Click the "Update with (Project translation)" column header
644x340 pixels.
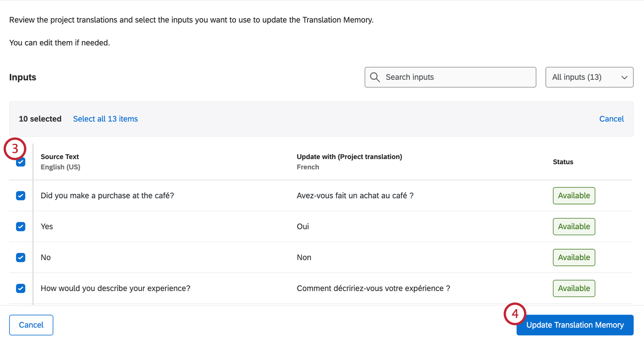[x=349, y=156]
